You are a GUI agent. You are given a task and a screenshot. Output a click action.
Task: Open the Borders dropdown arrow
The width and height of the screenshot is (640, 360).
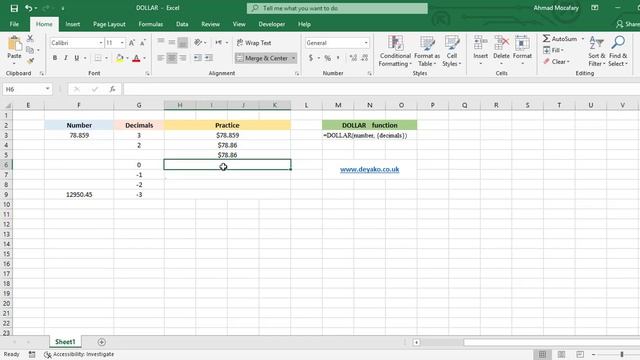106,58
